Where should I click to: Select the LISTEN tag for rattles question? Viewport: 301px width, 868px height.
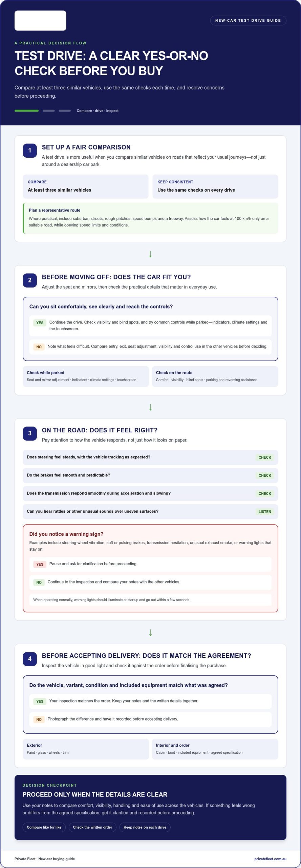click(x=265, y=512)
